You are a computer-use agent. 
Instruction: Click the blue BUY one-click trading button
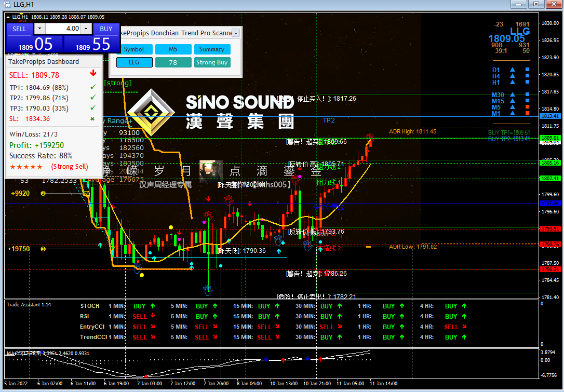click(106, 29)
